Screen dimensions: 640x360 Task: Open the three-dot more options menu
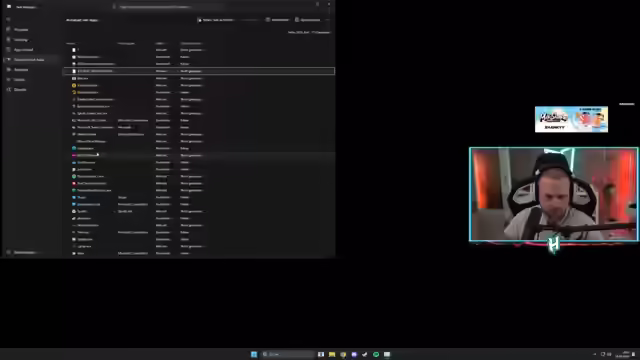pyautogui.click(x=327, y=20)
